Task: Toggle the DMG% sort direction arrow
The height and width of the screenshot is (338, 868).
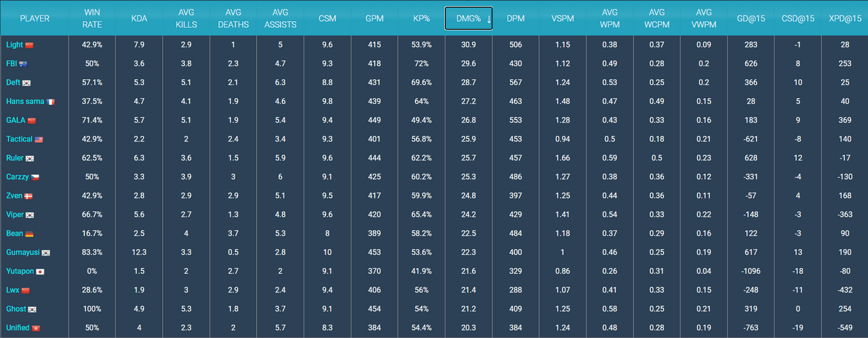Action: click(x=488, y=19)
